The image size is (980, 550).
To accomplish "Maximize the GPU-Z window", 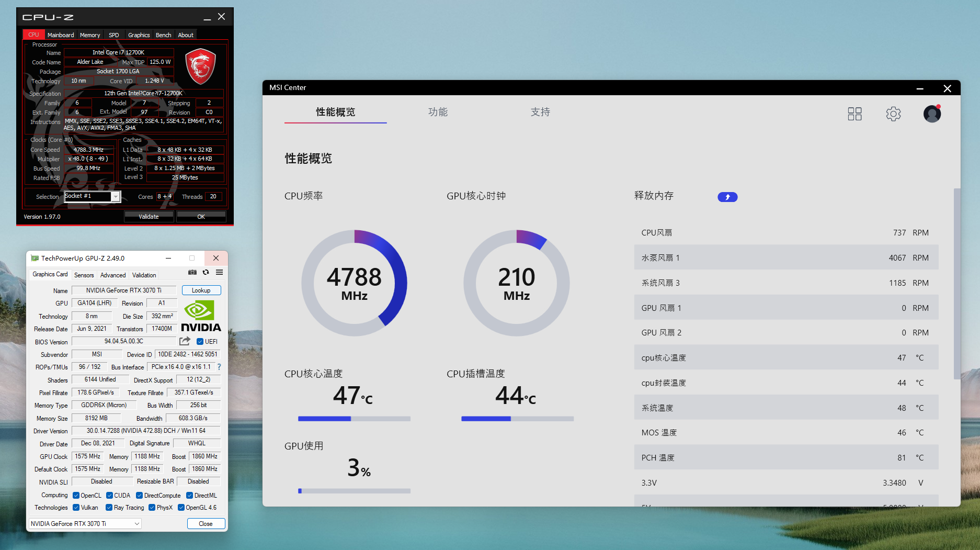I will [192, 258].
